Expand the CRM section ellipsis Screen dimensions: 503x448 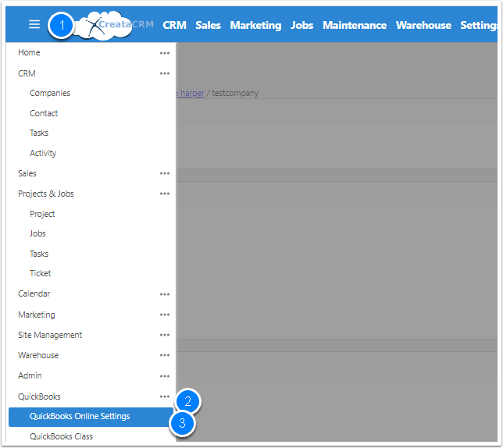click(x=164, y=73)
